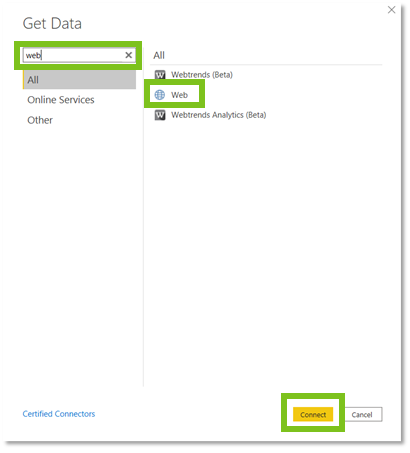Click the All heading above the results

coord(159,55)
